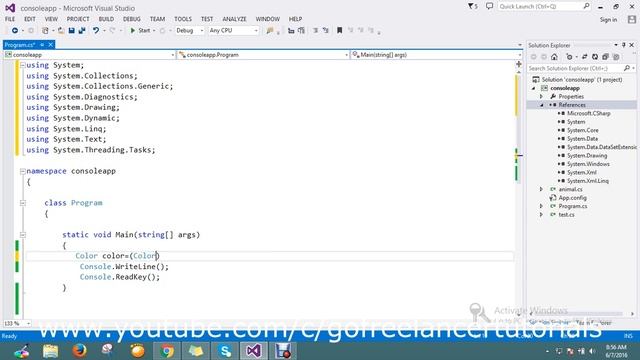This screenshot has width=640, height=360.
Task: Open Solution Explorer window position dropdown
Action: pos(616,45)
